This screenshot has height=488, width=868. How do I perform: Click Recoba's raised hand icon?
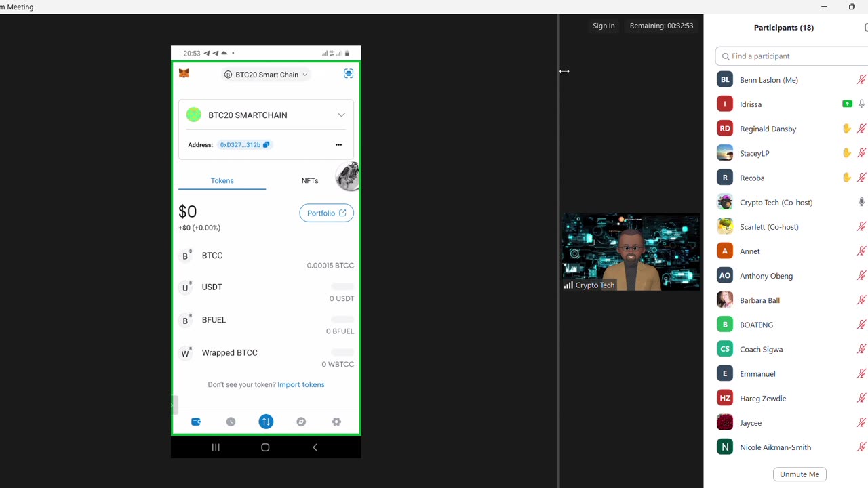pos(846,178)
